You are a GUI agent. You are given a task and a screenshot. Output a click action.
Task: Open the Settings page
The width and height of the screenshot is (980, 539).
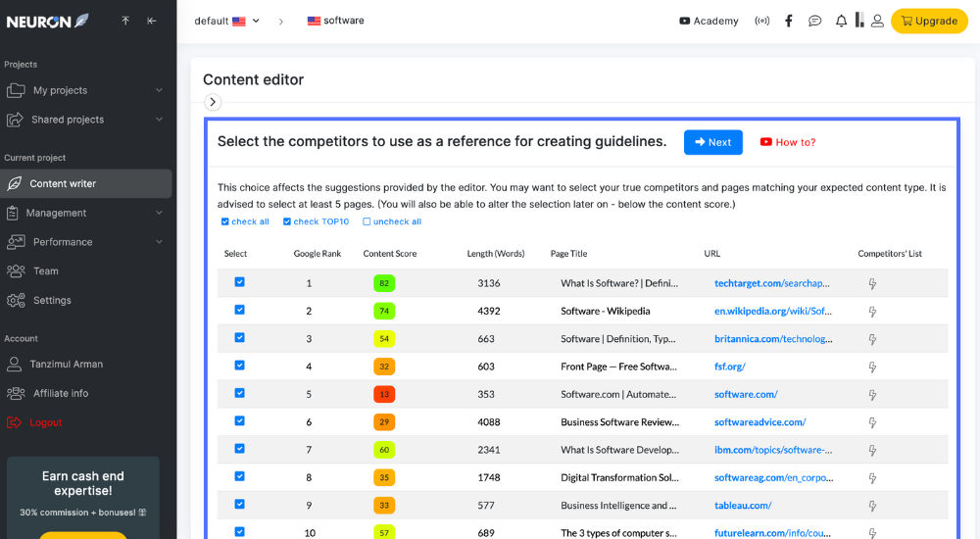85,300
